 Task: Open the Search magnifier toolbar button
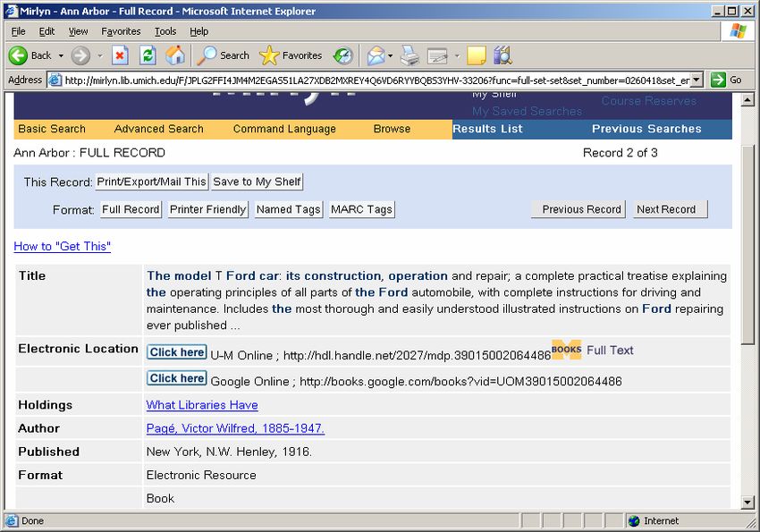coord(224,55)
